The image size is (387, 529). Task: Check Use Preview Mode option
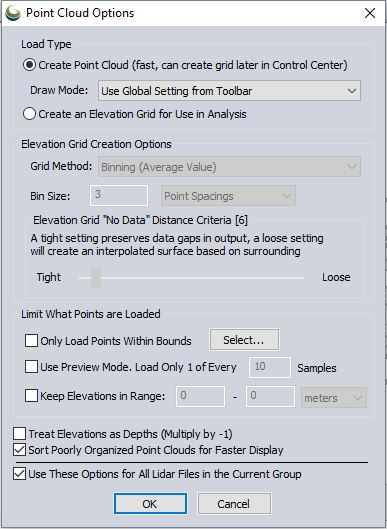pos(31,367)
